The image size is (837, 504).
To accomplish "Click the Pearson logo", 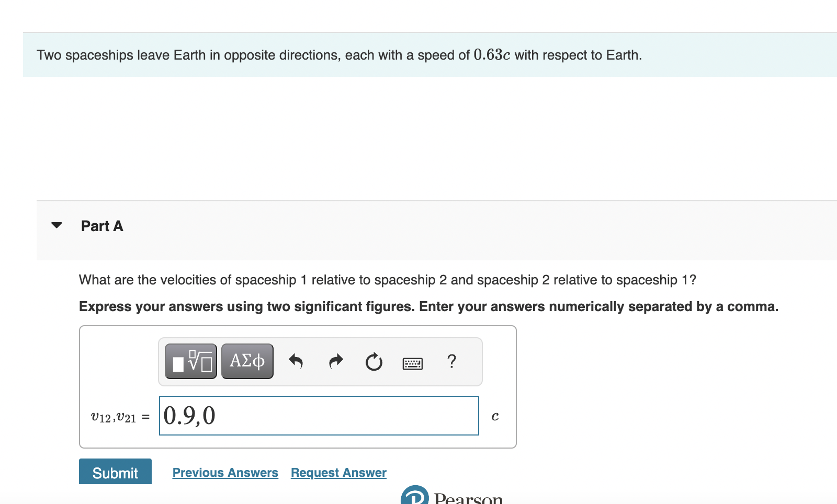I will [x=416, y=498].
